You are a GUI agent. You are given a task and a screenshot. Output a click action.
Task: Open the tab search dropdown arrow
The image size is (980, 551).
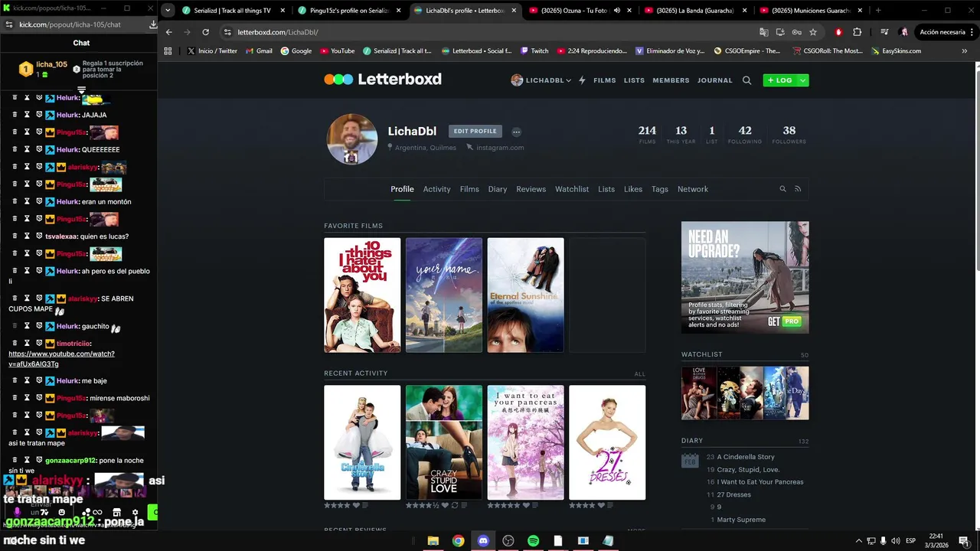168,11
